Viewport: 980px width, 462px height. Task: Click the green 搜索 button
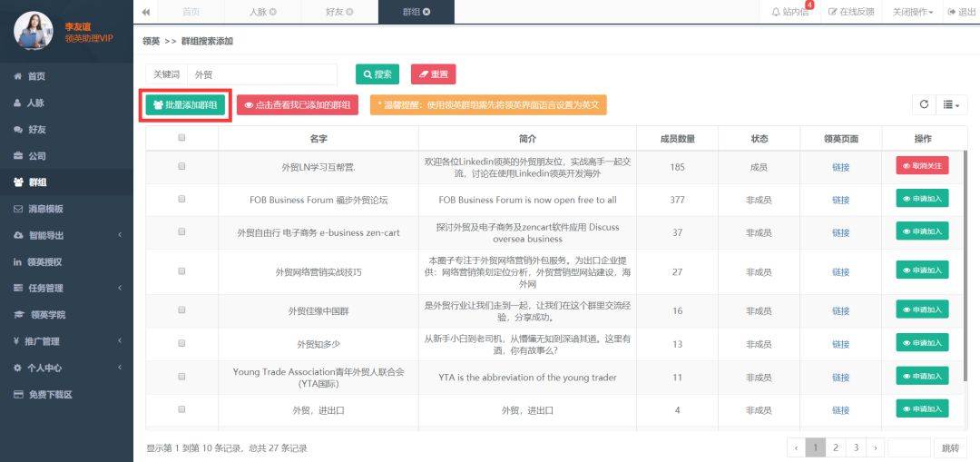coord(377,74)
